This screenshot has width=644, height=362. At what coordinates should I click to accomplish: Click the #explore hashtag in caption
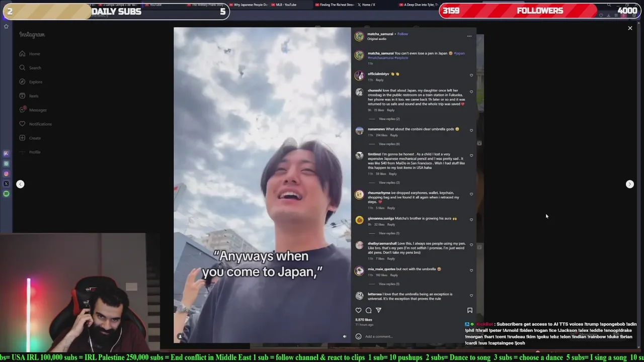click(401, 58)
